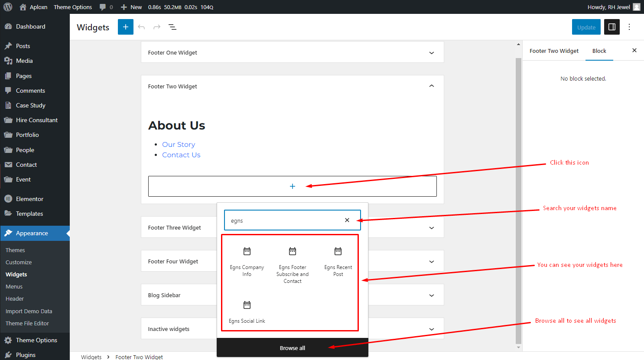Click the scrollbar down arrow
The height and width of the screenshot is (360, 644).
pos(518,347)
